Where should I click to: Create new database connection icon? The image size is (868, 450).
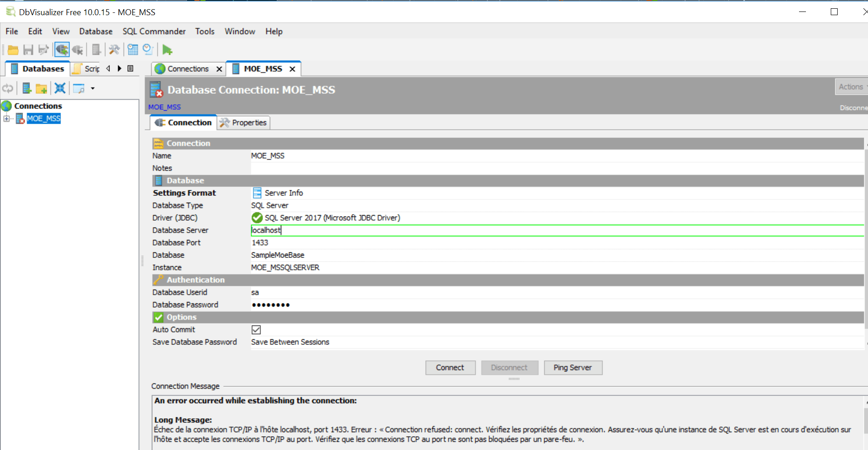click(27, 88)
